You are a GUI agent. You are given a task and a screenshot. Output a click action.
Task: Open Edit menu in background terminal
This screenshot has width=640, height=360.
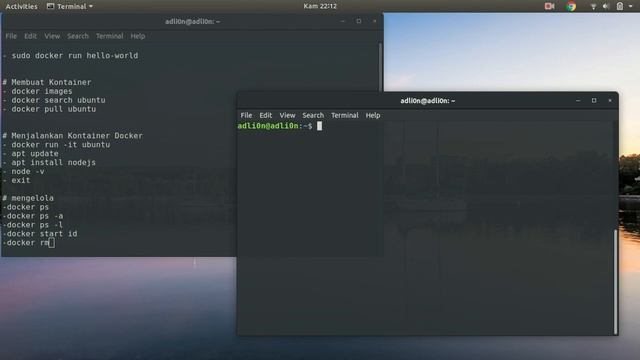point(30,36)
